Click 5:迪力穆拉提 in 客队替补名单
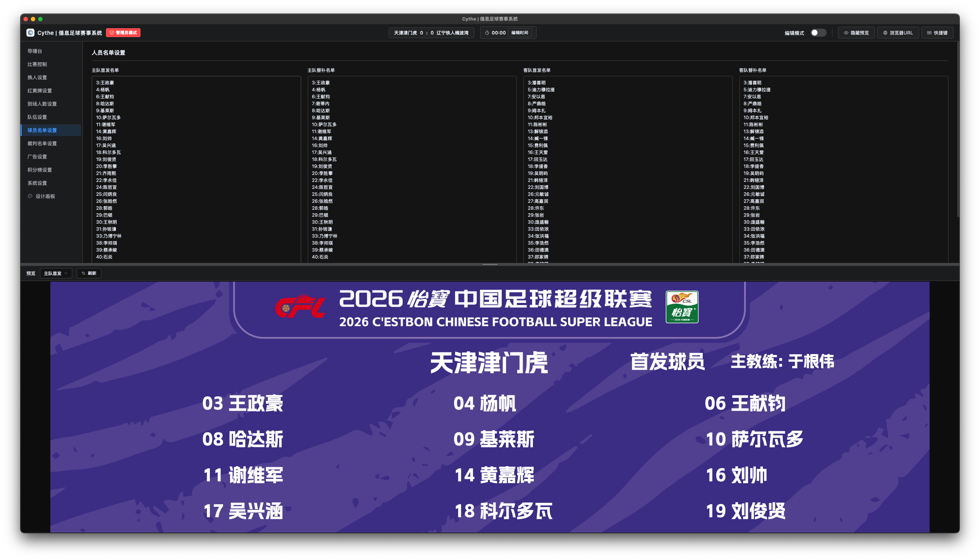 pyautogui.click(x=757, y=89)
